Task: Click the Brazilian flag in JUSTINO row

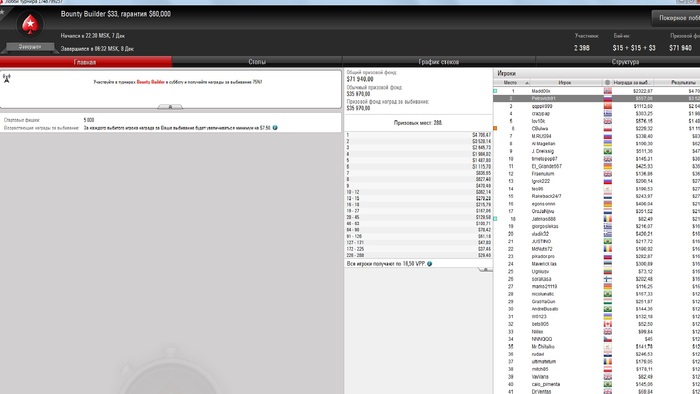Action: (x=607, y=241)
